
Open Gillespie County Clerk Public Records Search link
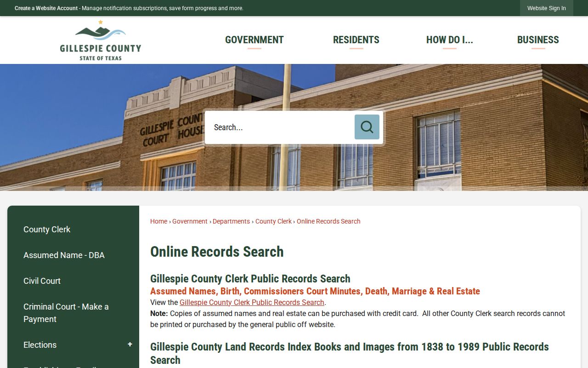click(x=252, y=302)
